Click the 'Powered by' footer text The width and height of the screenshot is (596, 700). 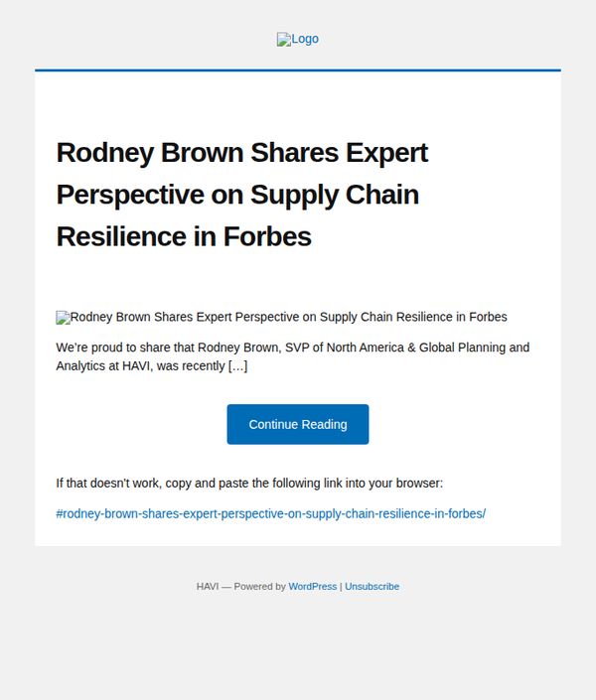point(259,587)
